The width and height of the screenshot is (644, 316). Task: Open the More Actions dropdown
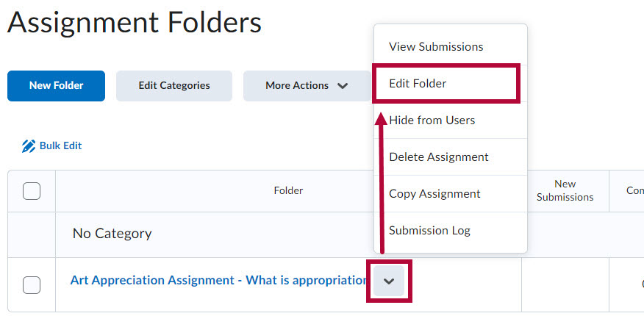click(306, 86)
